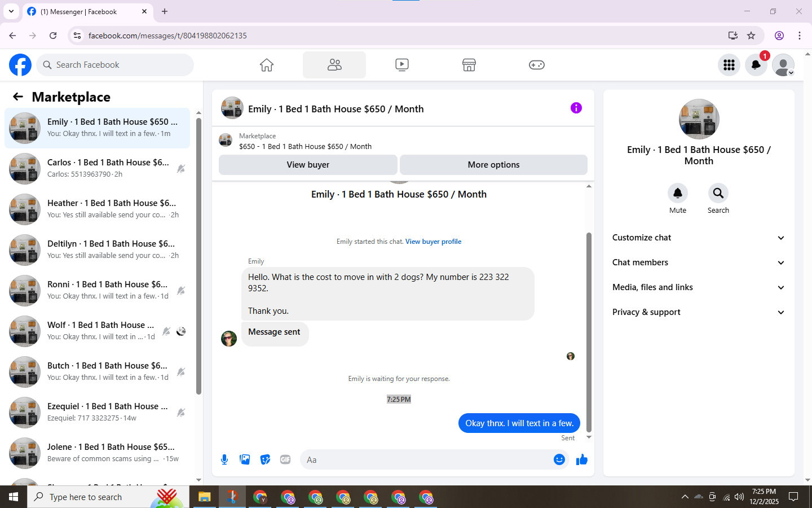Expand Privacy & support section

699,312
